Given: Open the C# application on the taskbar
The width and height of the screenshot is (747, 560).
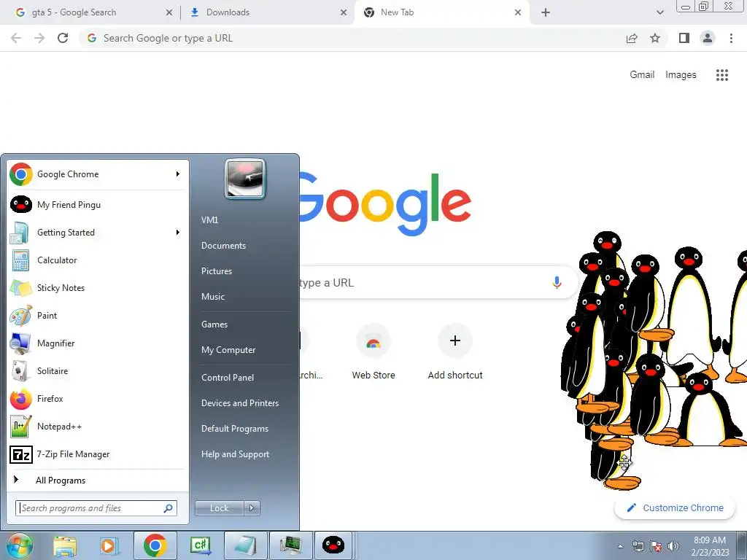Looking at the screenshot, I should [200, 545].
